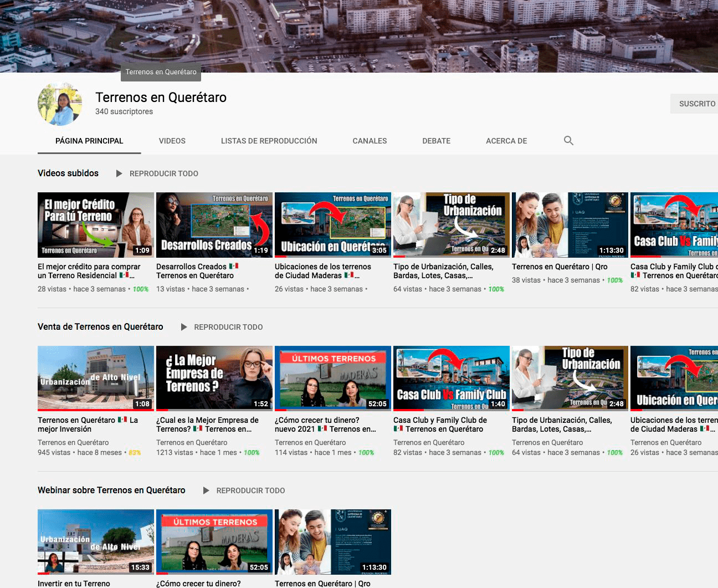The image size is (718, 588).
Task: Open 'Tipo de Urbanización' thumbnail in Venta de Terrenos
Action: [x=570, y=379]
